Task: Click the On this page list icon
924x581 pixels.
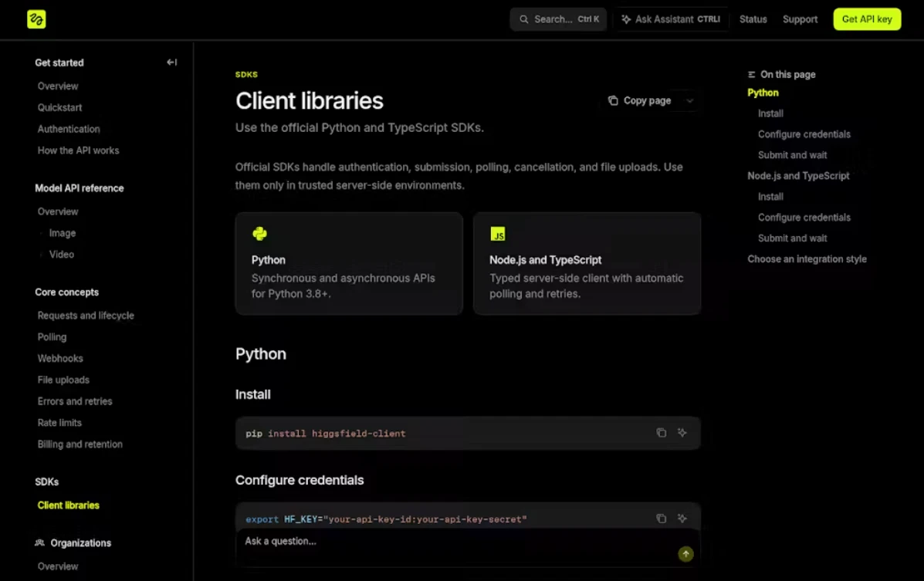Action: [751, 74]
